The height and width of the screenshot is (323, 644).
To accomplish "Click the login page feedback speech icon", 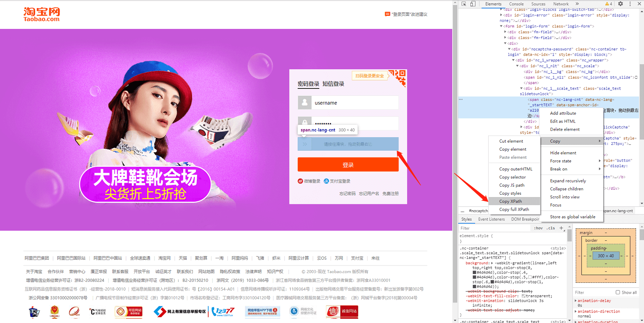I will tap(387, 14).
